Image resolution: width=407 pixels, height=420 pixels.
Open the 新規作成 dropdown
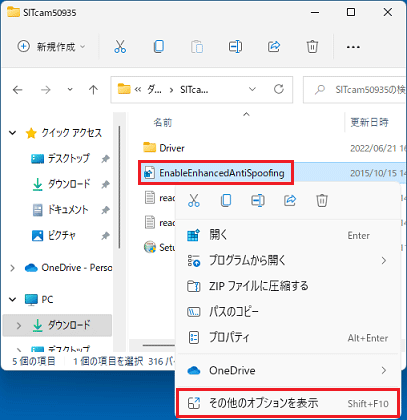click(51, 47)
